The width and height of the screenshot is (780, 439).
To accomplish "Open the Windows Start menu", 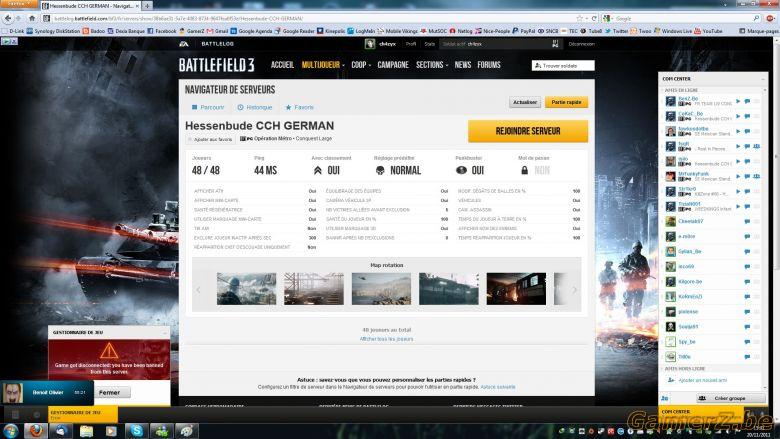I will click(x=10, y=431).
